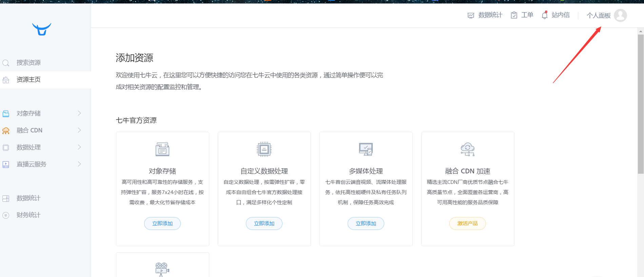Click the 添加资源 page heading
Image resolution: width=644 pixels, height=277 pixels.
coord(134,58)
